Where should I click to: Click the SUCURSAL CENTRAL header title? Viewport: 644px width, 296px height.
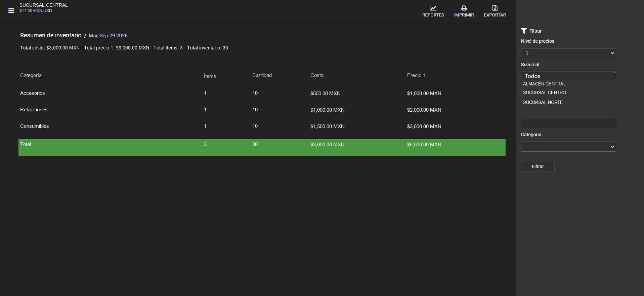44,5
